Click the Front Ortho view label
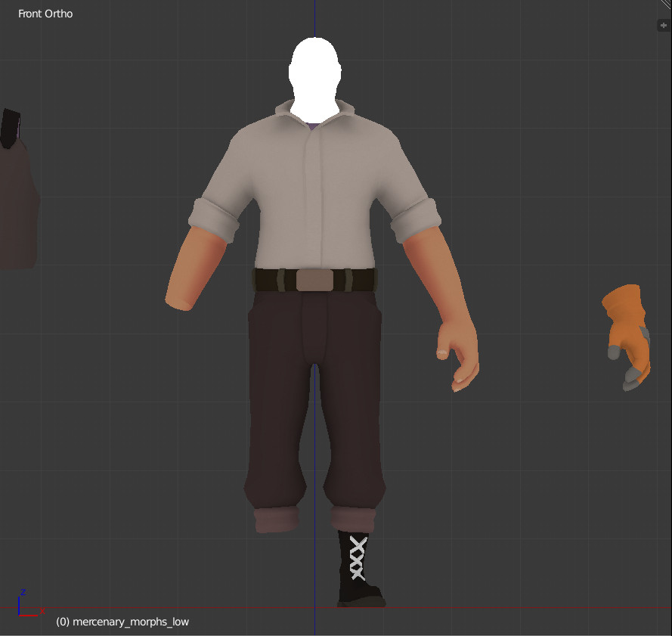 coord(44,14)
